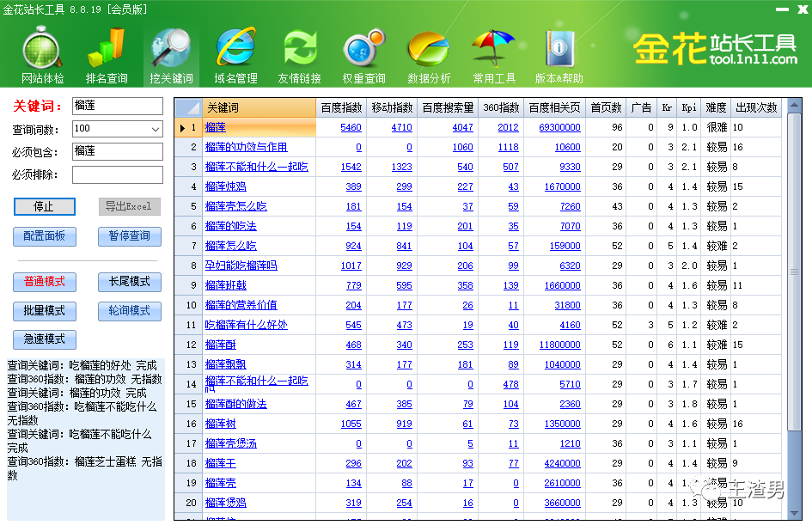Select row header number 10
The width and height of the screenshot is (812, 525).
click(x=188, y=306)
